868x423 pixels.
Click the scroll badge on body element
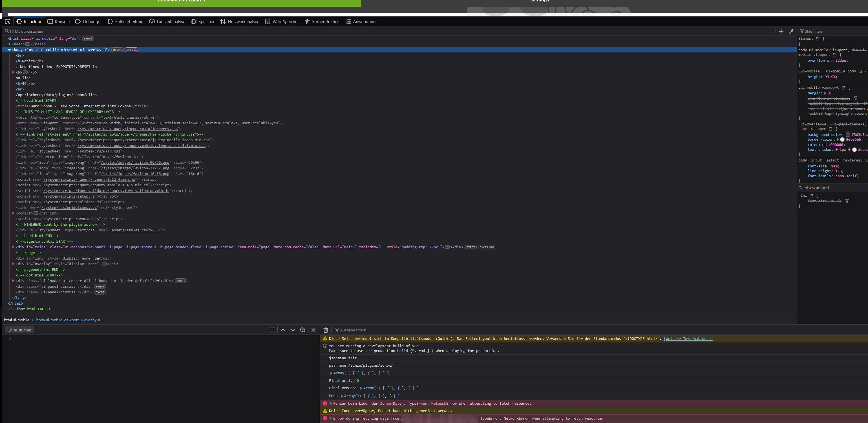click(131, 50)
